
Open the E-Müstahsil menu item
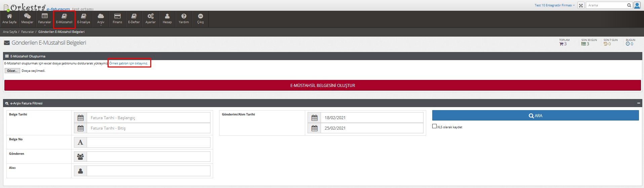[x=64, y=18]
